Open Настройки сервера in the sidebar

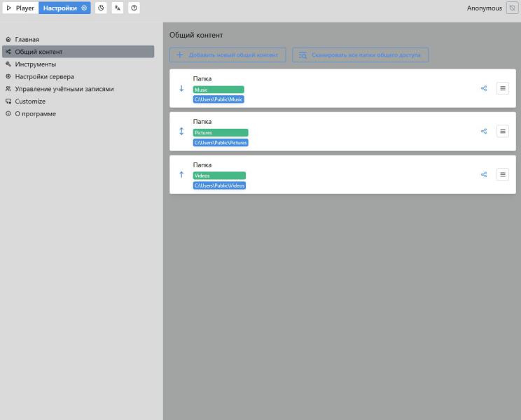(44, 76)
